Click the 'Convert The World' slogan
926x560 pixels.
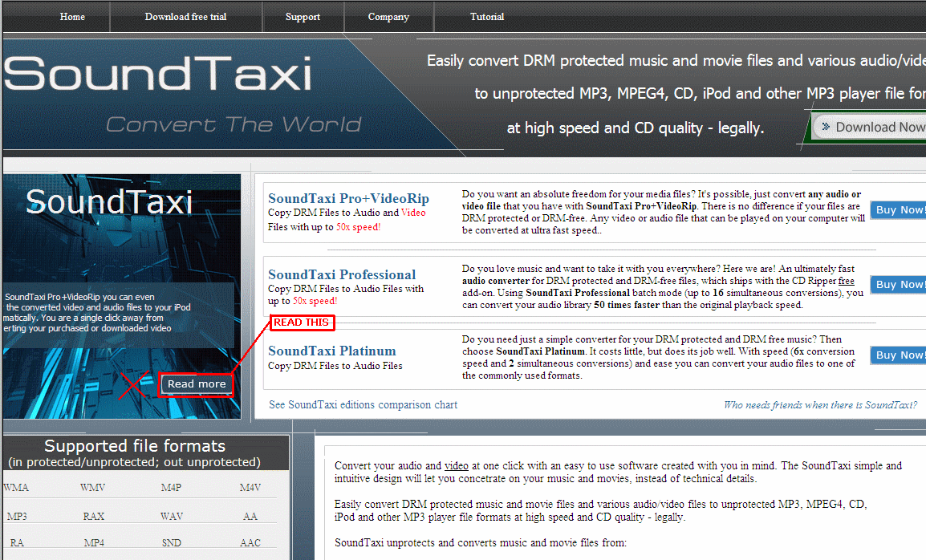pyautogui.click(x=234, y=124)
